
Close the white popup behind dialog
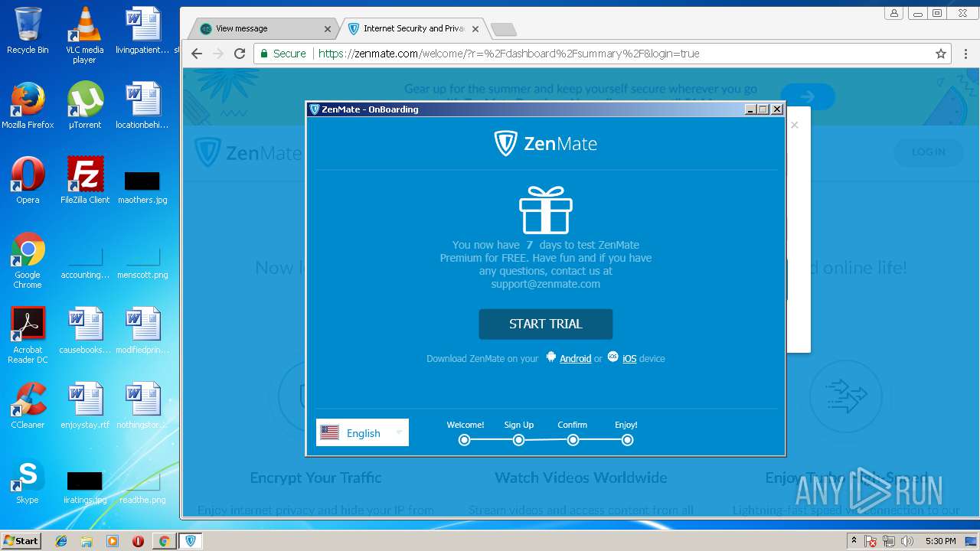[794, 125]
